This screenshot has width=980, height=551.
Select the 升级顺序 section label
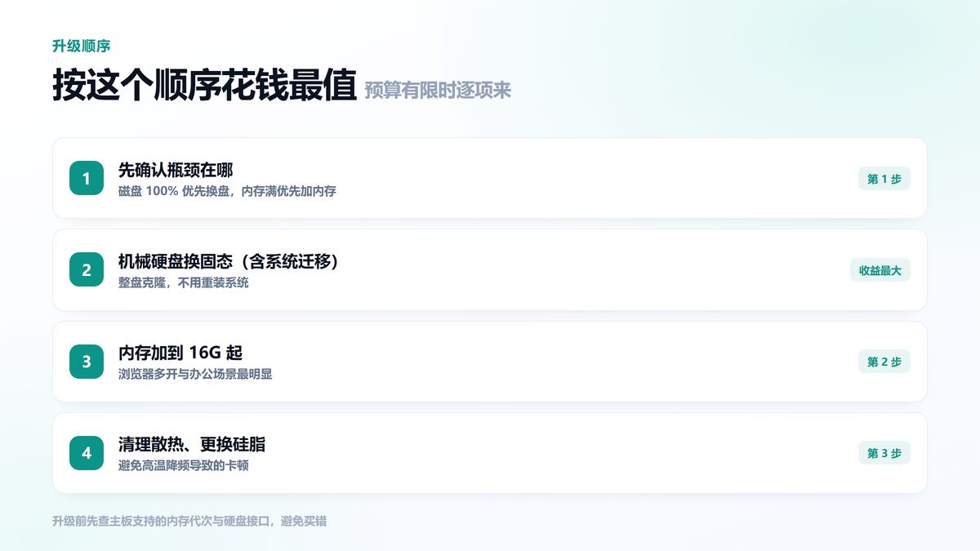pyautogui.click(x=81, y=46)
